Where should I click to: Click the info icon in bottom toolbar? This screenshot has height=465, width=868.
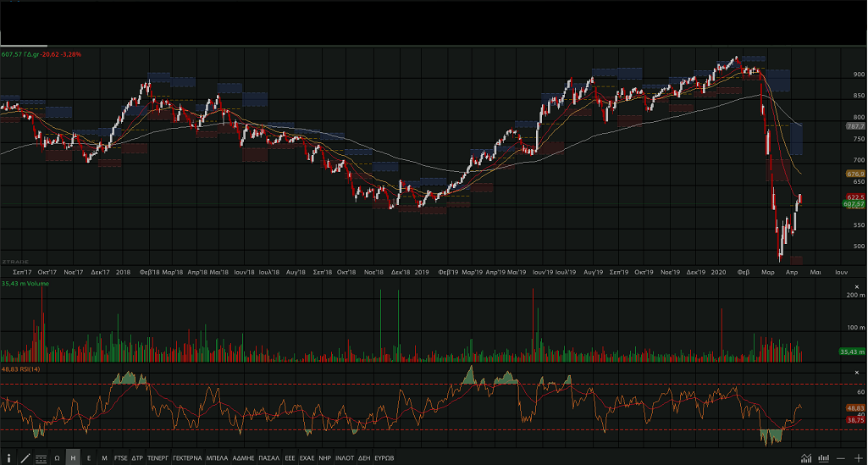(x=8, y=457)
